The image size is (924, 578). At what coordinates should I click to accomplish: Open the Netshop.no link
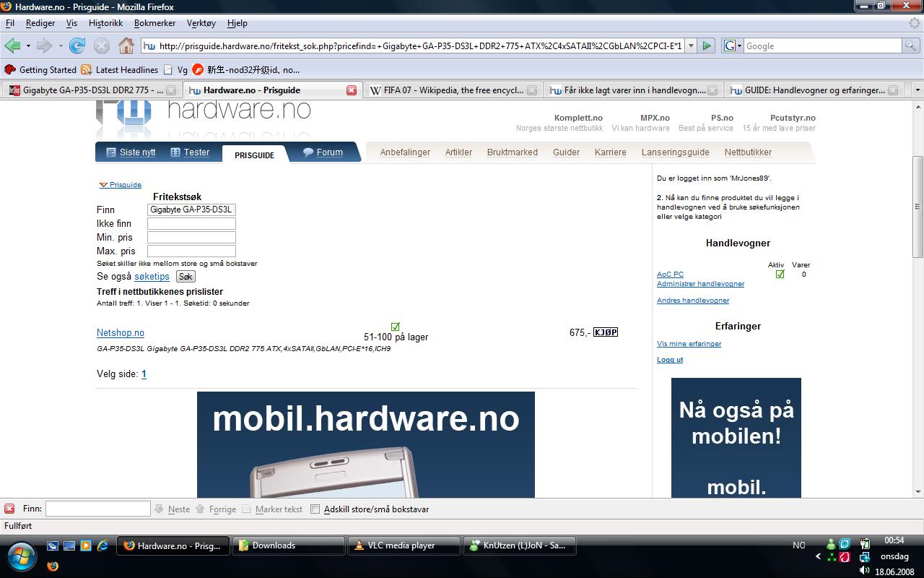[x=121, y=333]
